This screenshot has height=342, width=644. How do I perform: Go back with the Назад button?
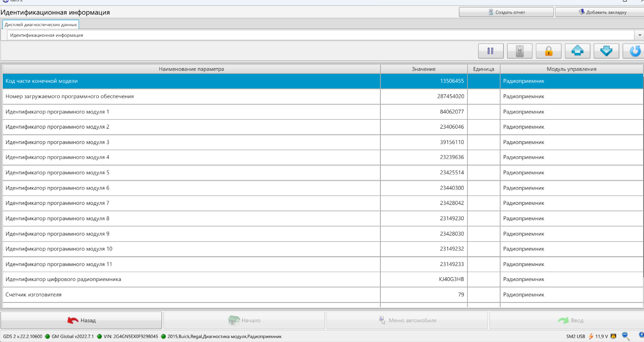[x=81, y=320]
